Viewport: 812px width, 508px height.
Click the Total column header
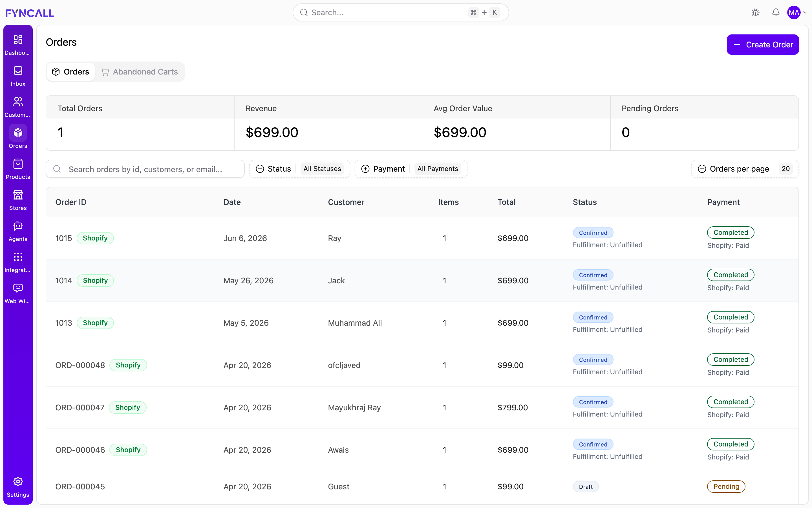[506, 202]
